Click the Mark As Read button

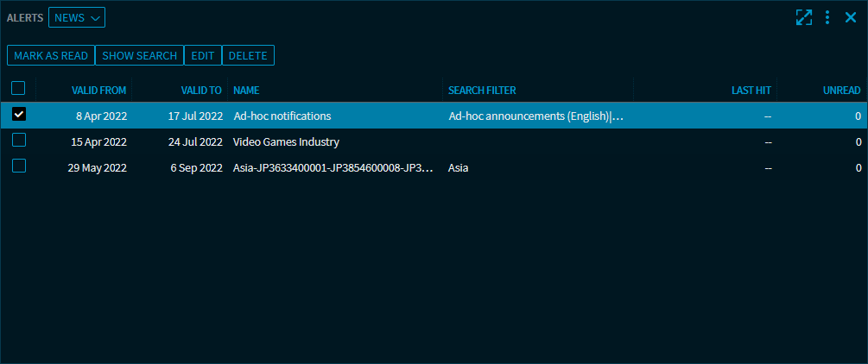[x=51, y=55]
